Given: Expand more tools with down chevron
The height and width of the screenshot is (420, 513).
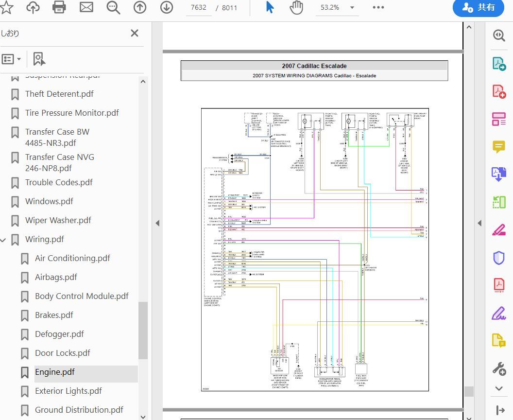Looking at the screenshot, I should (498, 388).
